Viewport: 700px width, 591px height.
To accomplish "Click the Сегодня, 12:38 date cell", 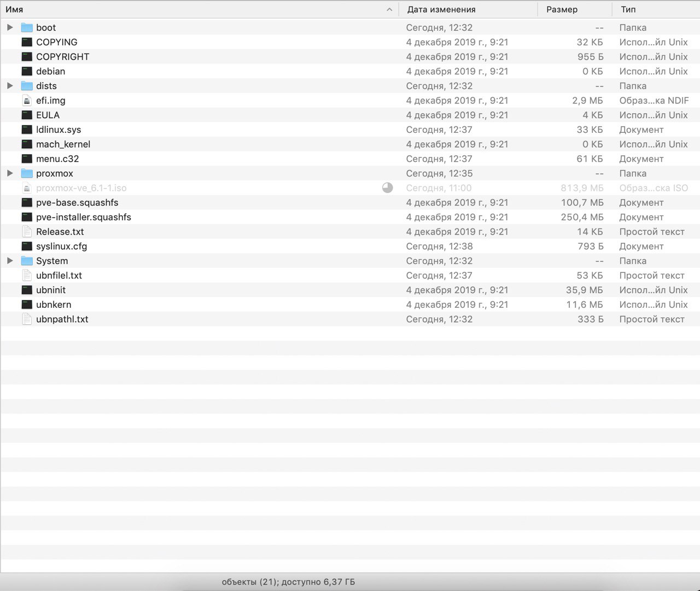I will tap(439, 246).
